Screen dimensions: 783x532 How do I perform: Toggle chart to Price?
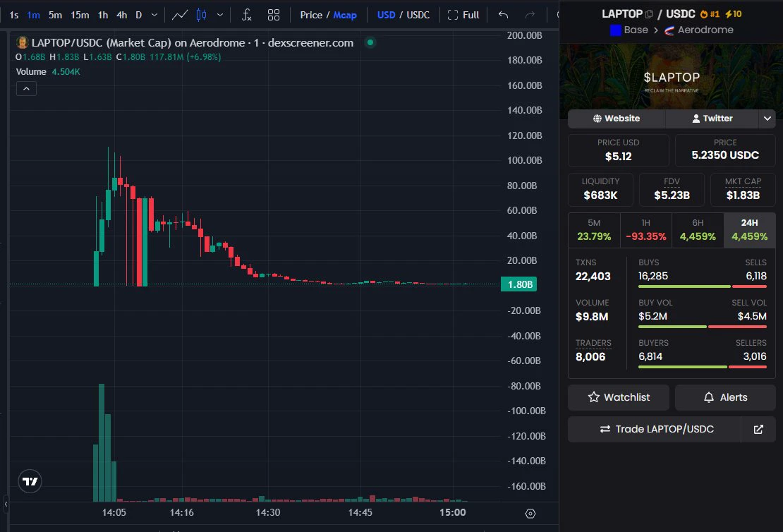(310, 15)
